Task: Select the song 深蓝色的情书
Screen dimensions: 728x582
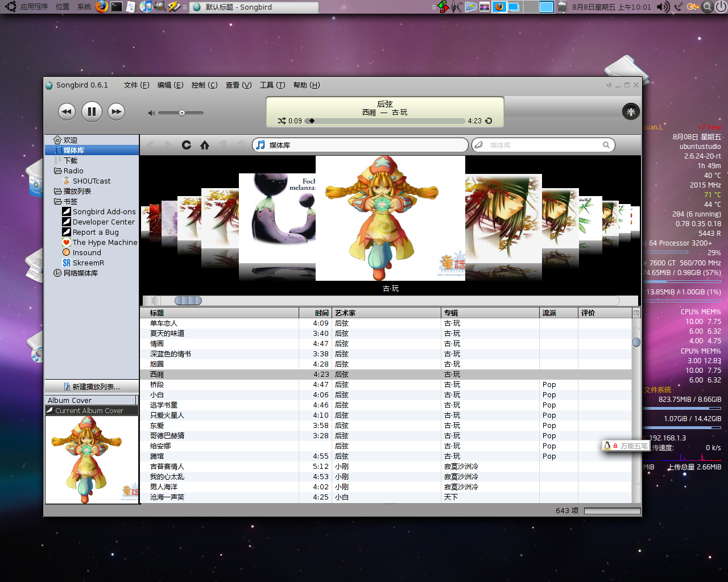Action: (386, 354)
